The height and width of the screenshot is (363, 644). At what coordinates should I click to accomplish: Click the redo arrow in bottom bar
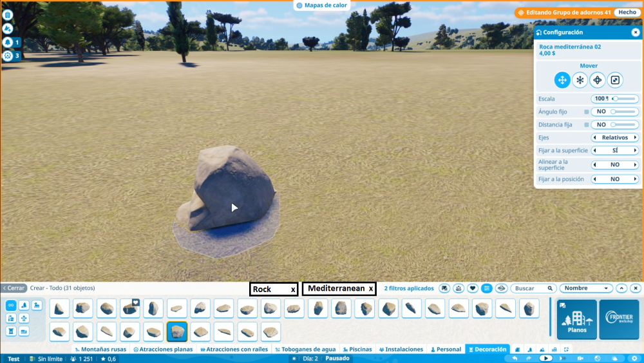(528, 358)
